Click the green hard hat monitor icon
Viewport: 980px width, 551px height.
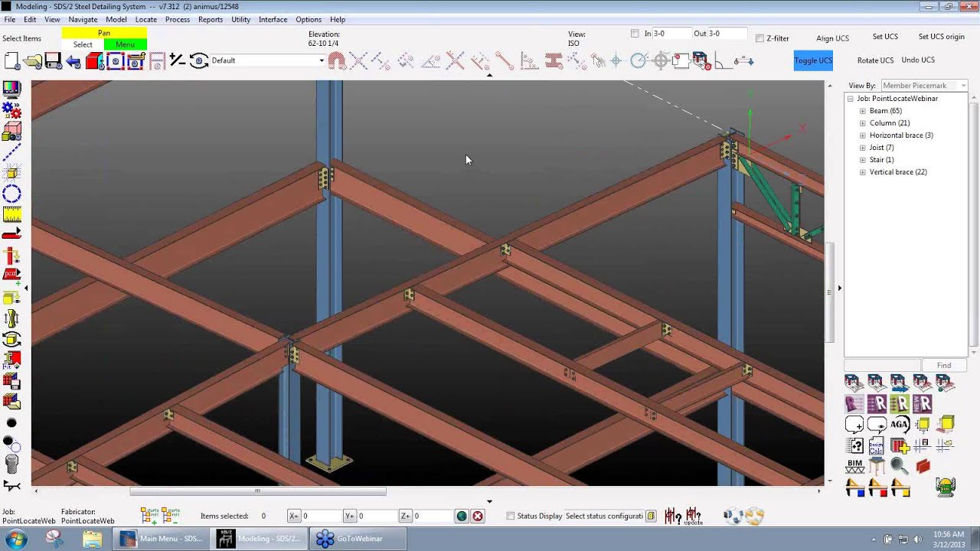[x=946, y=487]
